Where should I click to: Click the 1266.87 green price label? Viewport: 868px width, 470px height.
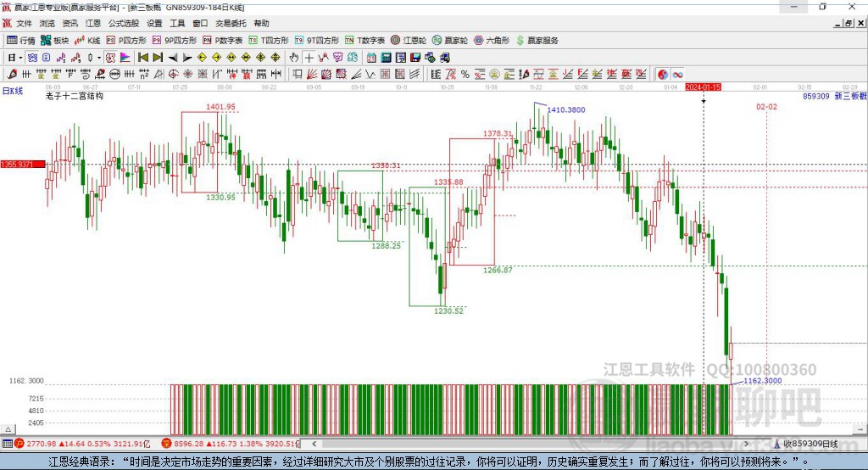point(498,270)
